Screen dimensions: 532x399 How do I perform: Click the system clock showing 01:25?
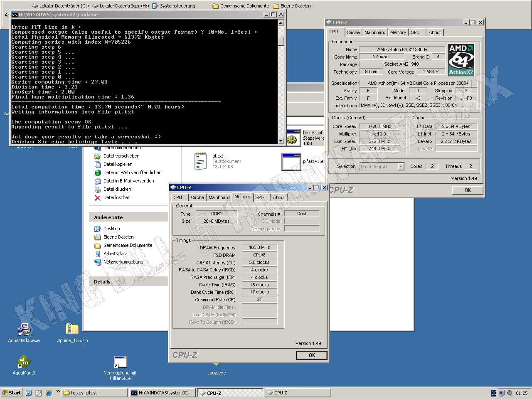pos(522,393)
